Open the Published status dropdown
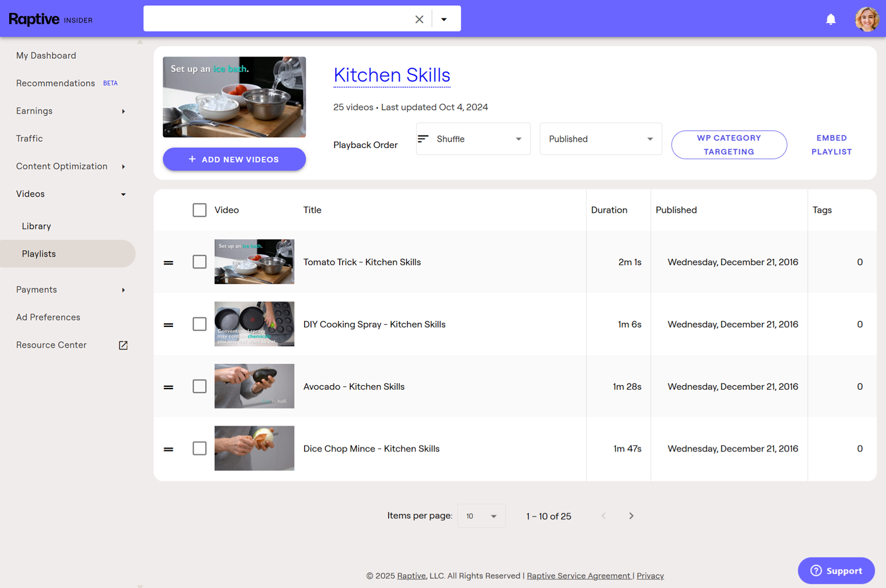Screen dimensions: 886x588 tap(600, 139)
